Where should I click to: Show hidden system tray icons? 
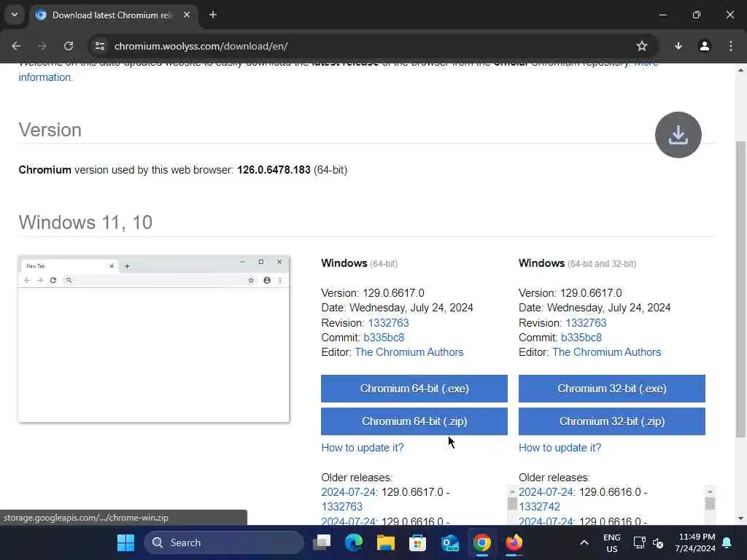click(x=584, y=542)
